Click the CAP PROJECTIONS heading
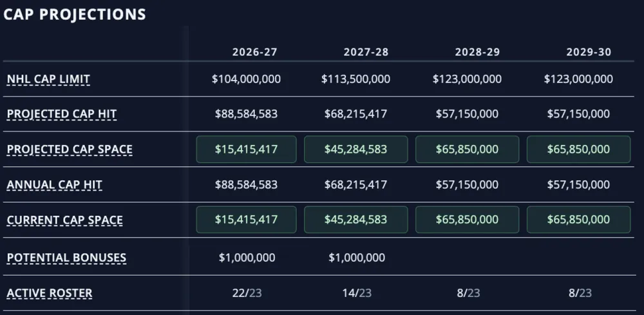Image resolution: width=644 pixels, height=315 pixels. pos(74,14)
